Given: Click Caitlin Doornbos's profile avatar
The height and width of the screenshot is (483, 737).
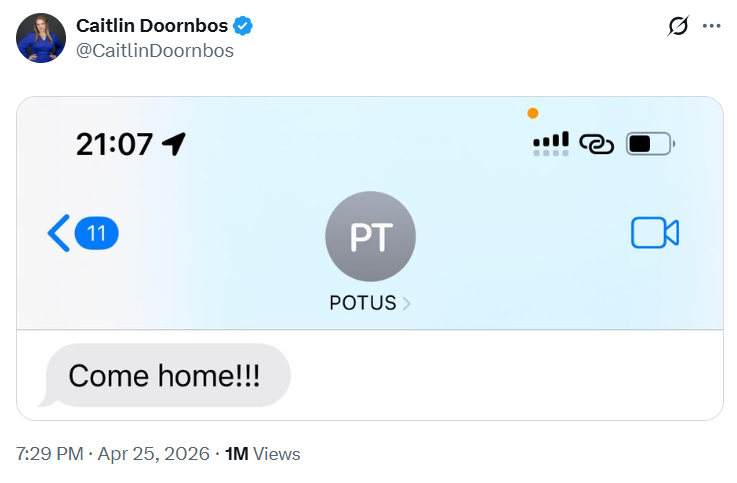Looking at the screenshot, I should pyautogui.click(x=41, y=38).
